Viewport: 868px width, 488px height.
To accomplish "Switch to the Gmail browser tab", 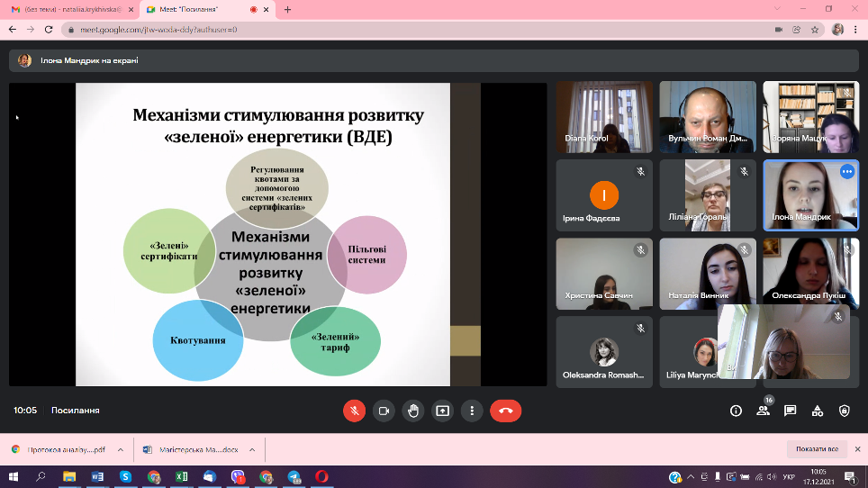I will pos(72,9).
